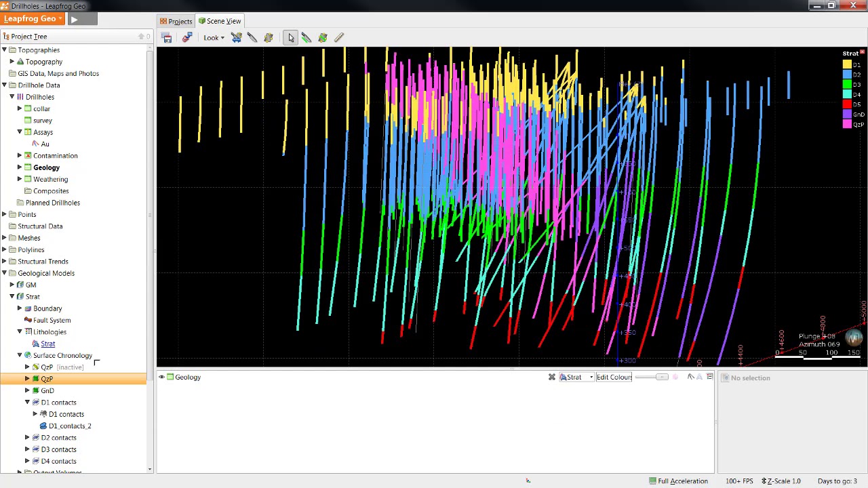Click the Days to go: 3 status
This screenshot has width=868, height=488.
coord(837,481)
